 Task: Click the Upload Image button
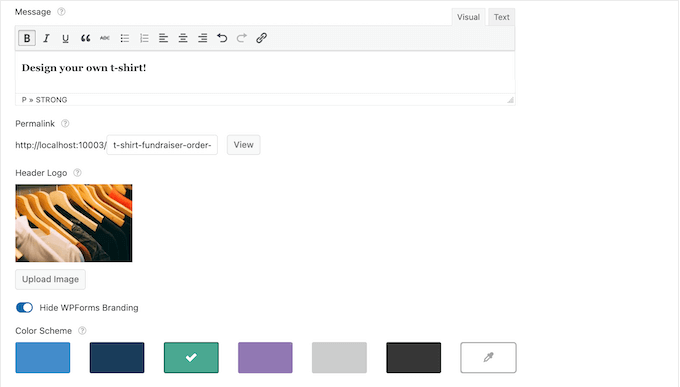tap(50, 279)
